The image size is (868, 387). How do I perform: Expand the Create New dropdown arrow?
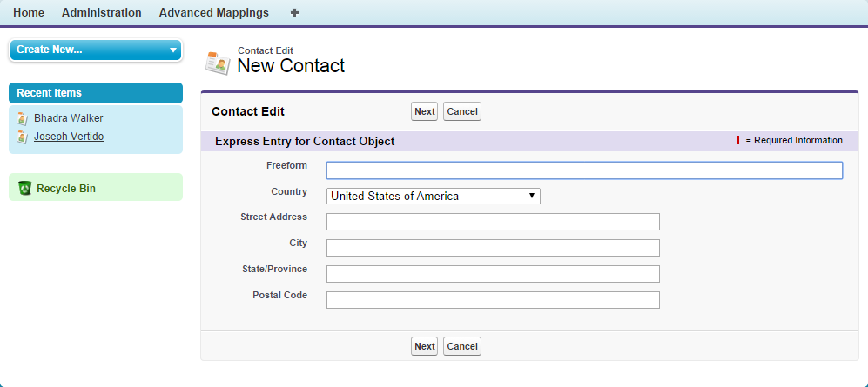pos(172,50)
